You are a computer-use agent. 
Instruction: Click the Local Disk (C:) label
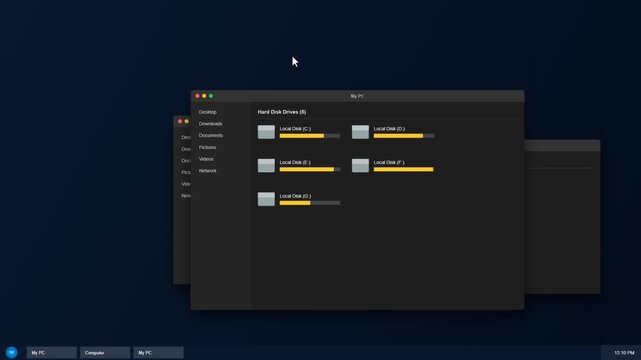[295, 129]
